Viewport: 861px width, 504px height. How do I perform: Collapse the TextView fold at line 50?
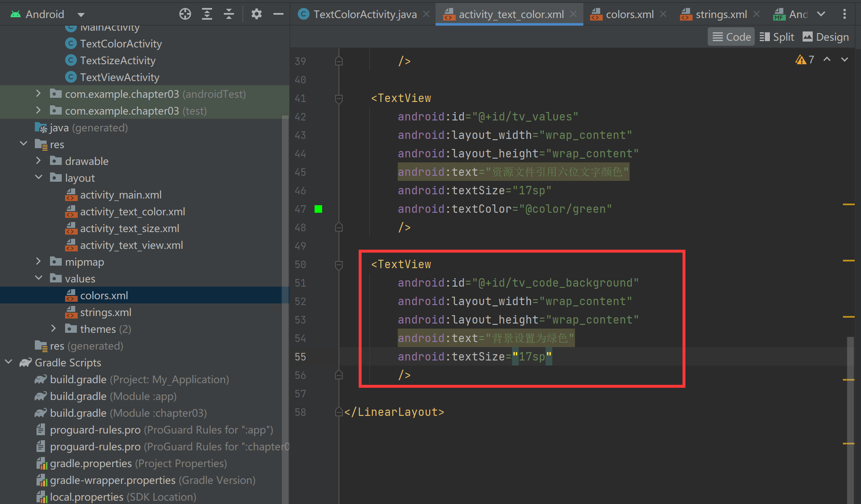[x=339, y=265]
